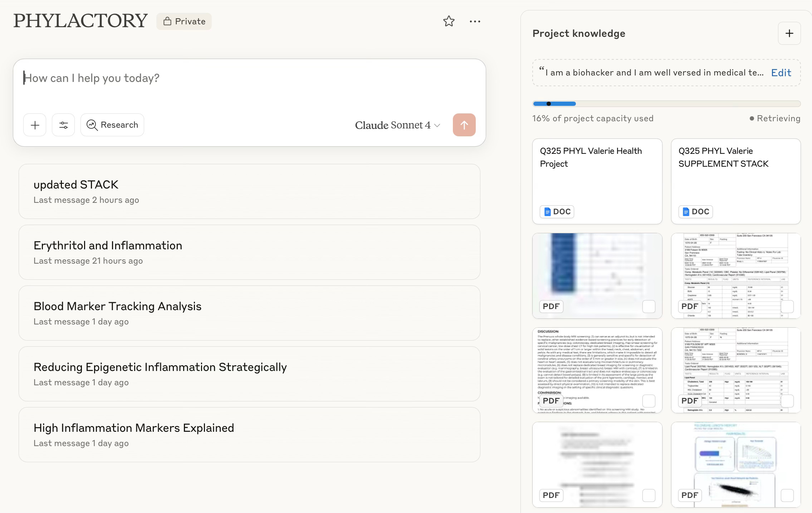Enable the Research mode button
This screenshot has width=812, height=513.
112,125
